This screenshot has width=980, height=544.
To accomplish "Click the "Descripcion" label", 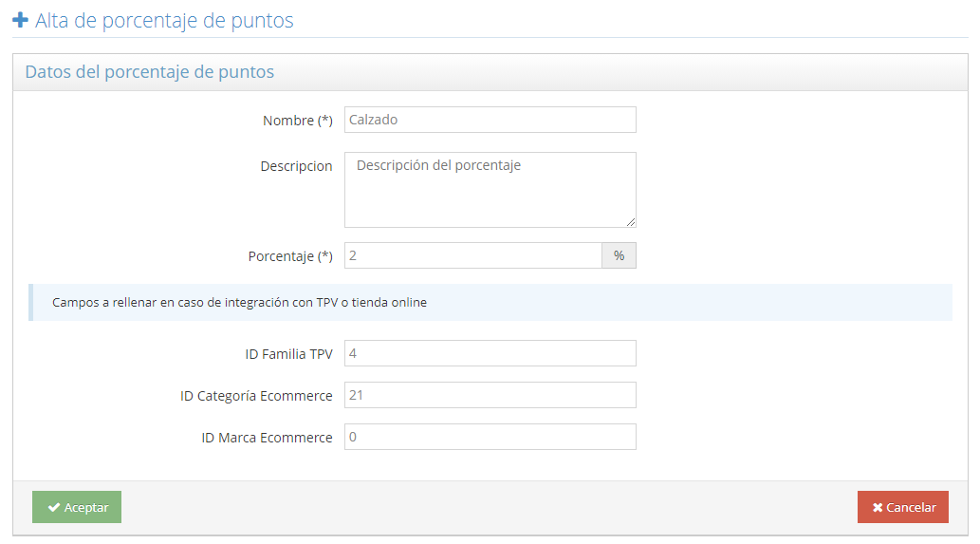I will pos(296,166).
